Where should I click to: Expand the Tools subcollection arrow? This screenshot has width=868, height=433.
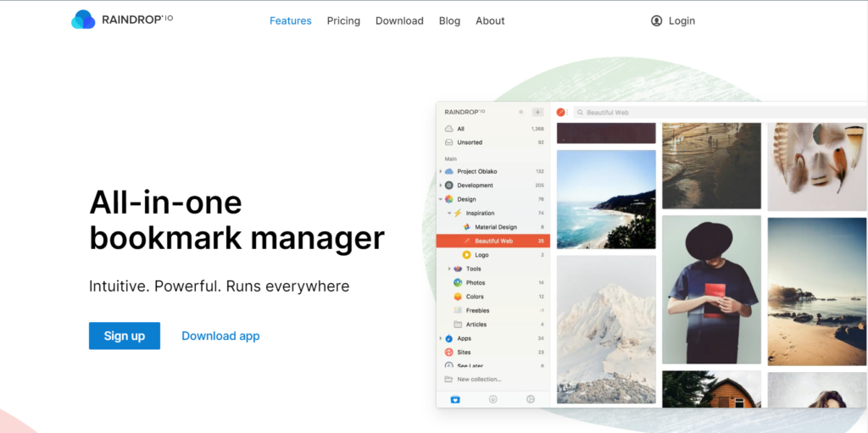coord(449,269)
